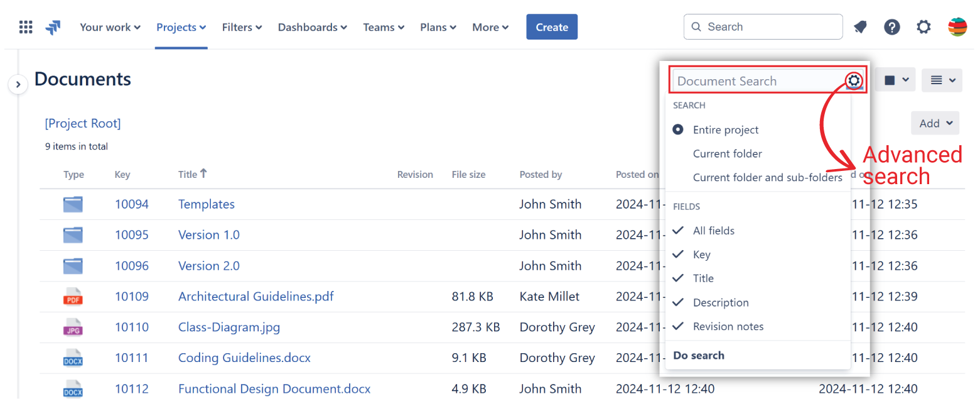
Task: Open notifications via the bell icon
Action: click(x=860, y=27)
